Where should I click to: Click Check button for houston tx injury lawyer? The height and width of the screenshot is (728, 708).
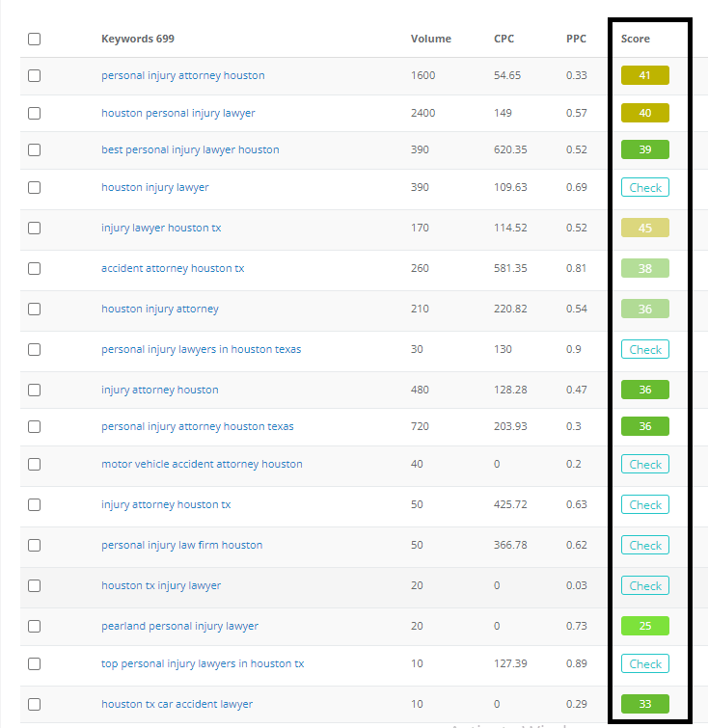[644, 586]
